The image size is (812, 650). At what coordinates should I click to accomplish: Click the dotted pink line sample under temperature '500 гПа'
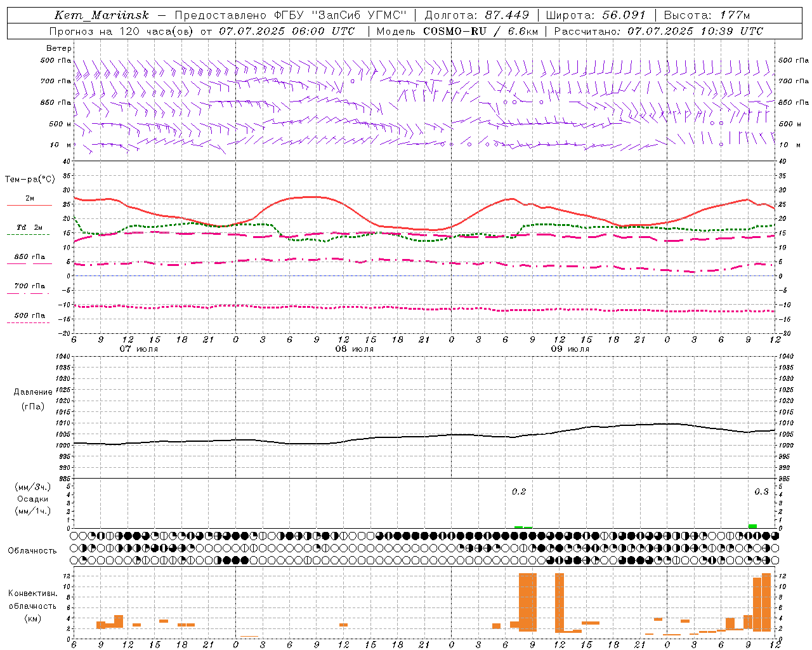click(29, 322)
